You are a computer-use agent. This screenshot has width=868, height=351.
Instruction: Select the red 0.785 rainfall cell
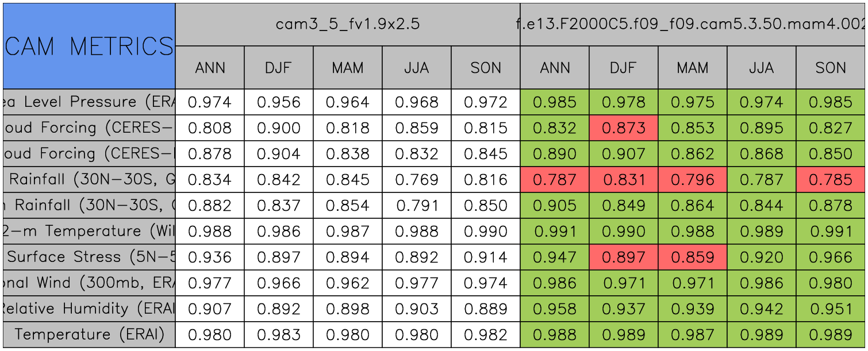tap(831, 180)
